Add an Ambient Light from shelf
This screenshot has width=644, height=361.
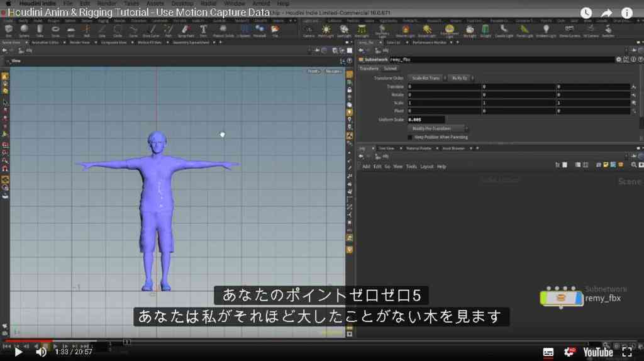click(546, 31)
